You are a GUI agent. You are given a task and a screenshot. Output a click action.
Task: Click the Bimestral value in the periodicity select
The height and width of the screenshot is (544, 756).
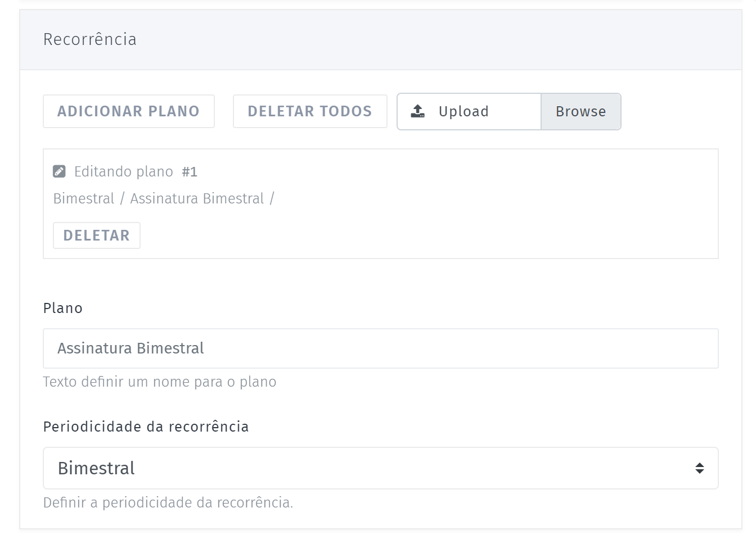[x=96, y=468]
